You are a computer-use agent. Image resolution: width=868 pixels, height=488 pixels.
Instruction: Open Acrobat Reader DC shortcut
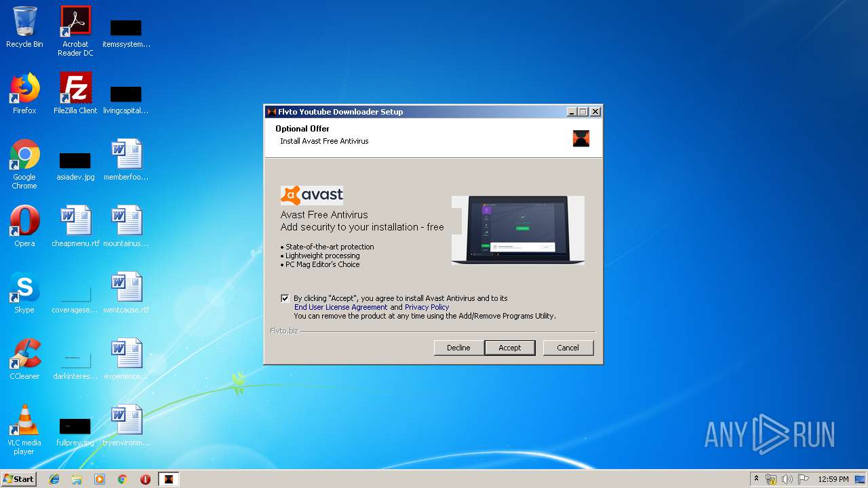75,31
